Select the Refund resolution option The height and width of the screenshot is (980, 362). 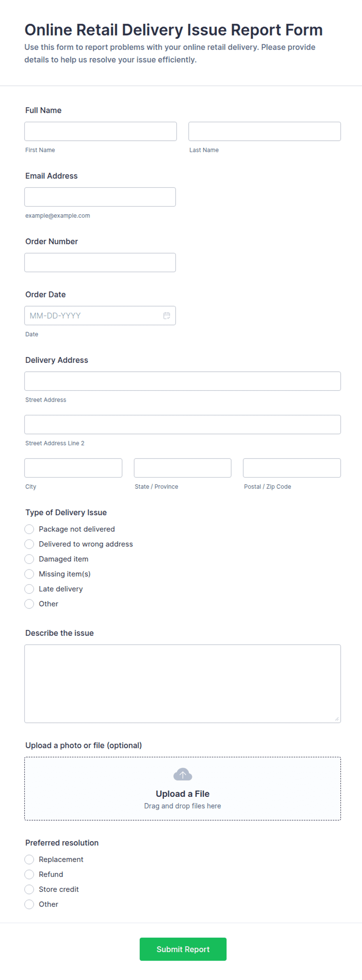[x=29, y=874]
